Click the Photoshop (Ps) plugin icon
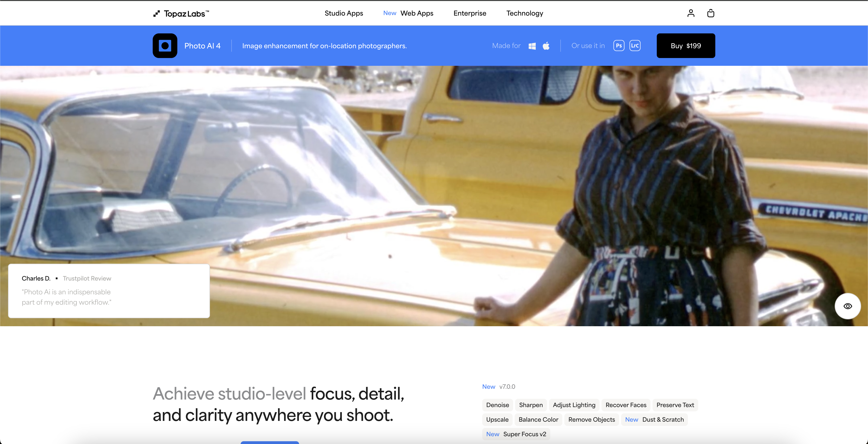The height and width of the screenshot is (444, 868). [x=619, y=45]
